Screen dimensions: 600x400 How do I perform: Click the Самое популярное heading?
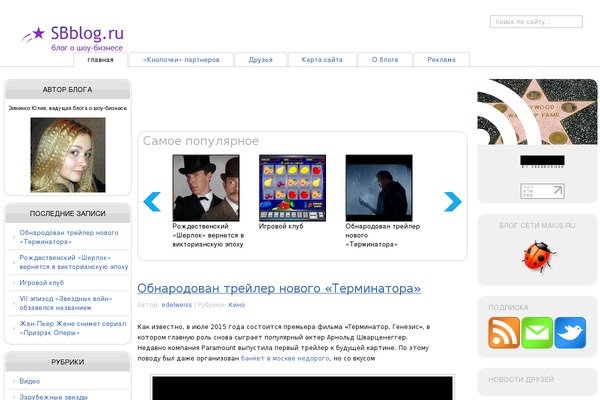[201, 141]
